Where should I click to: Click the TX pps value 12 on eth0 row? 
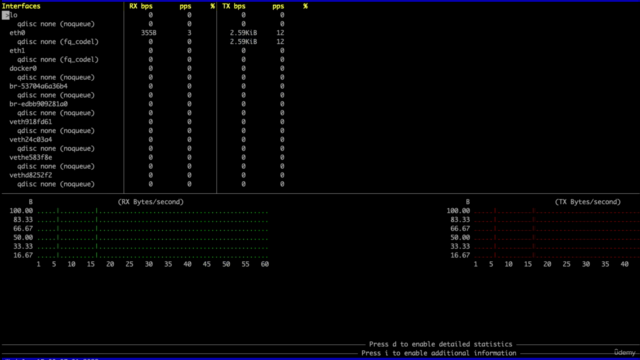tap(280, 33)
